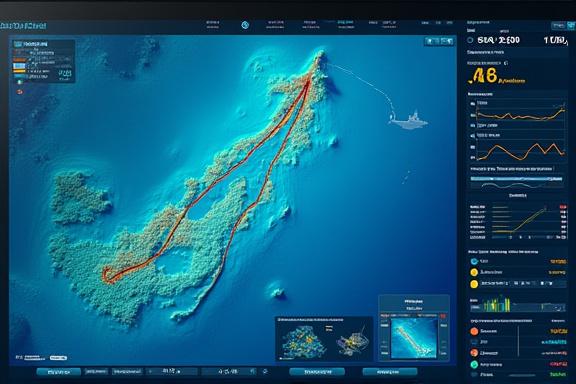Click the white scale pill at the map's bottom-left

pyautogui.click(x=58, y=358)
